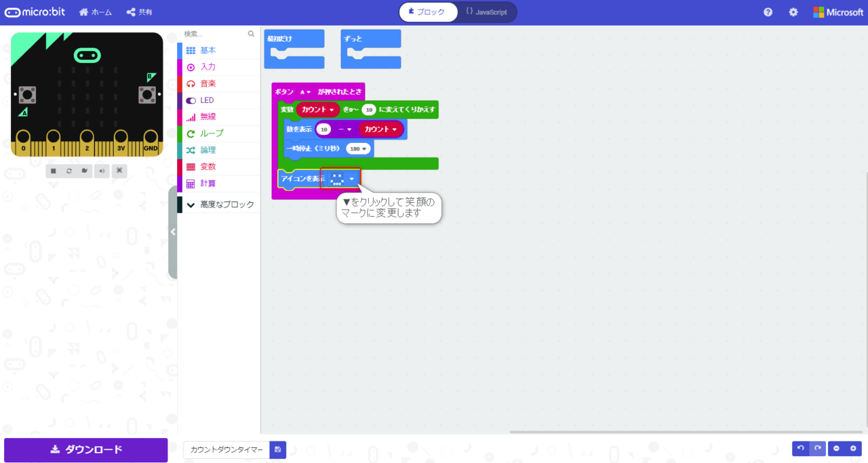868x463 pixels.
Task: Launch simulator in full screen
Action: click(119, 171)
